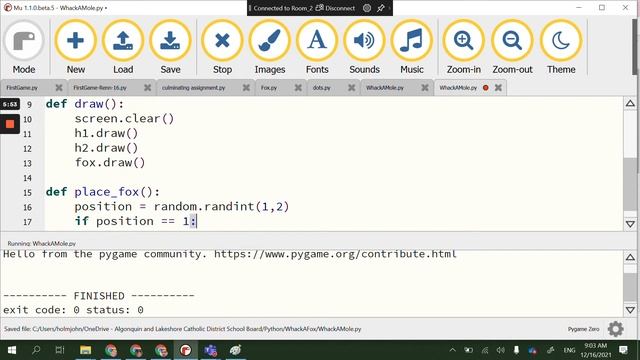Open the taskbar clock showing 9:03 AM

(596, 350)
